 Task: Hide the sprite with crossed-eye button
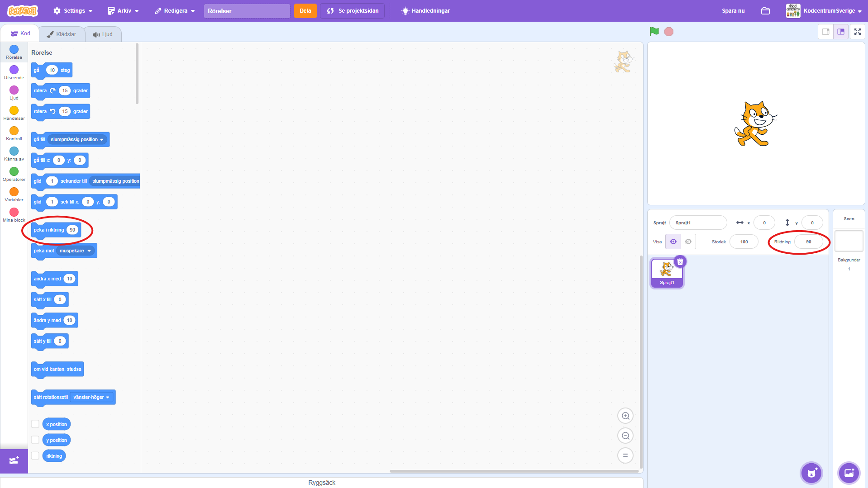[688, 242]
